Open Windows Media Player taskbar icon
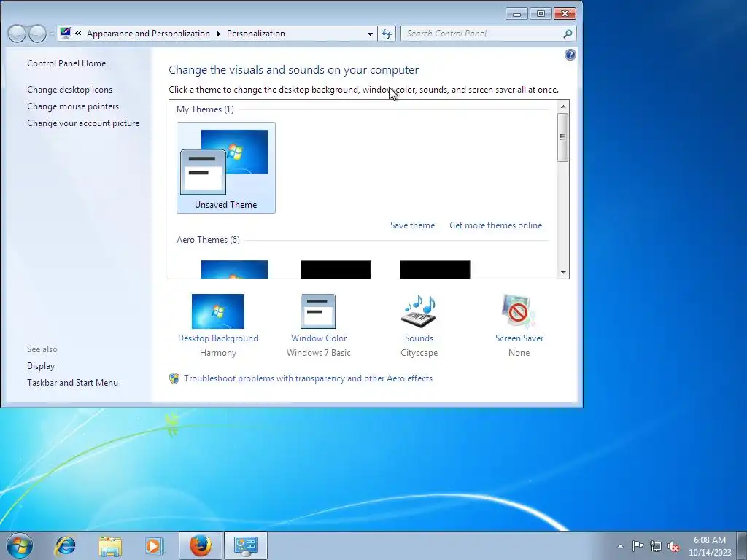Viewport: 747px width, 560px height. [x=155, y=545]
